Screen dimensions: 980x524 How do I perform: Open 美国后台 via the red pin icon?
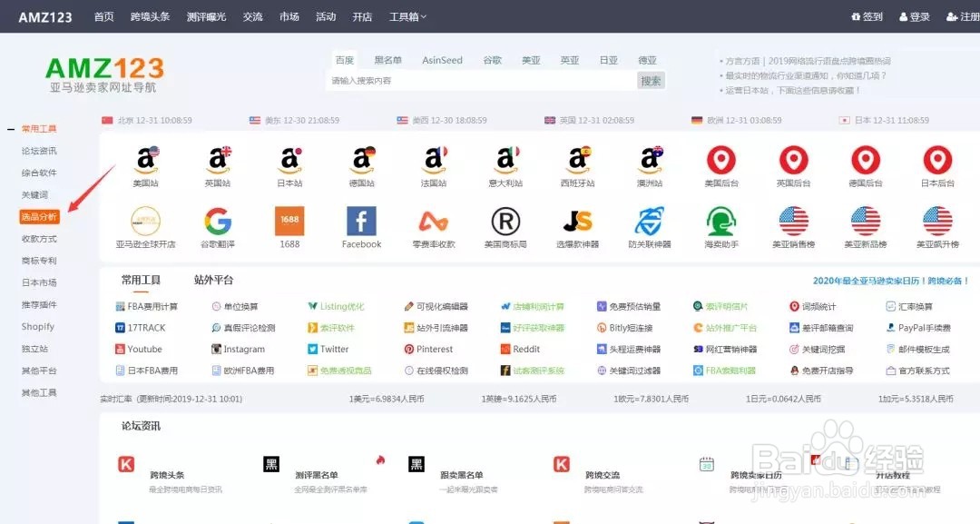(x=720, y=163)
